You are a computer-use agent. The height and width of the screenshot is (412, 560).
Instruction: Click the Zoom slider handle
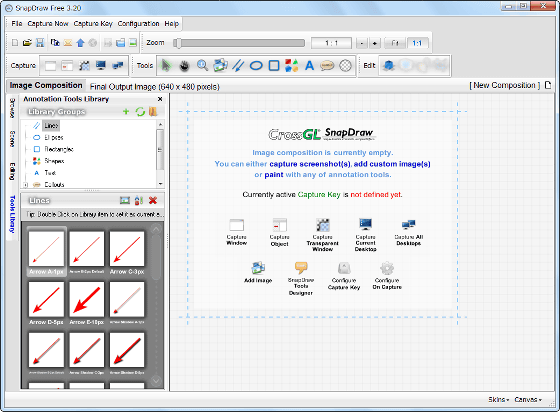pos(178,43)
